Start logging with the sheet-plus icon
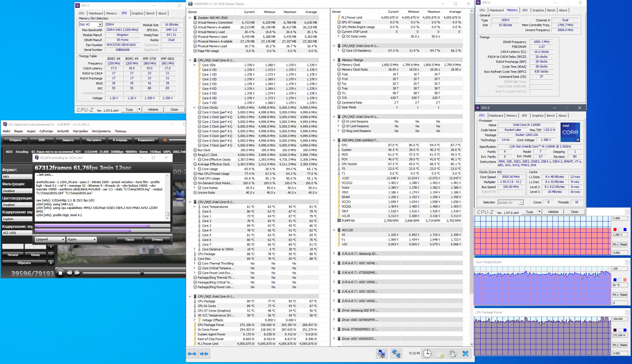The image size is (632, 364). (x=440, y=354)
